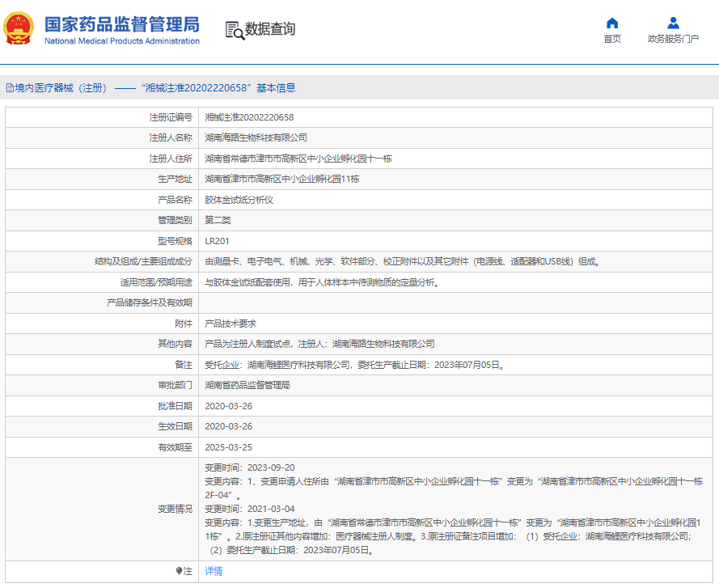Click the 产品储存条件及有效期 row label
The image size is (719, 588).
[x=150, y=302]
